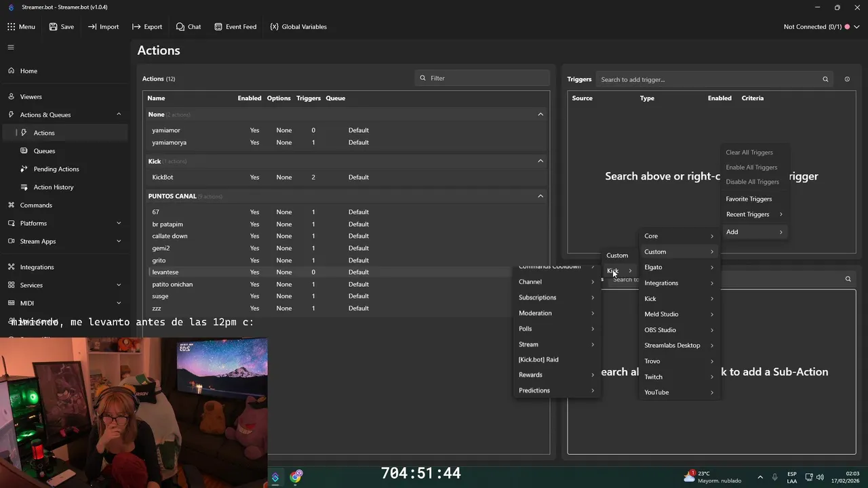Viewport: 868px width, 488px height.
Task: Select Meld Studio in the Add submenu
Action: (x=679, y=314)
